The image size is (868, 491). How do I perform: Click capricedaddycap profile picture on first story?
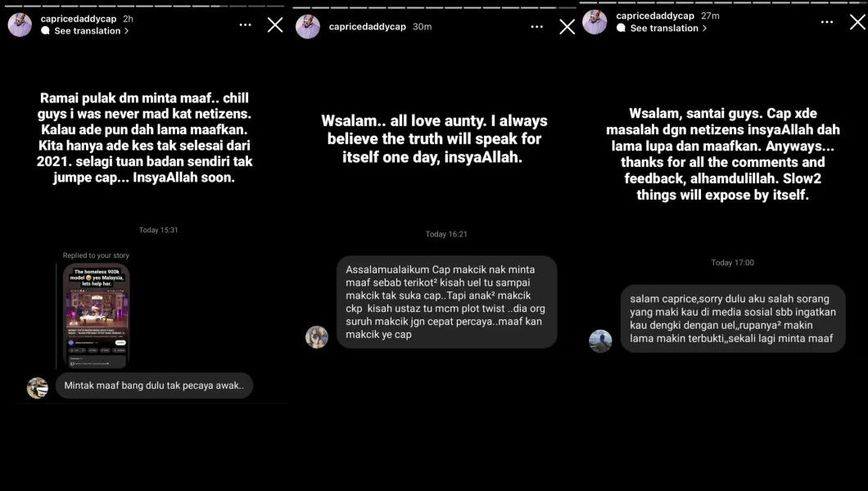pyautogui.click(x=20, y=25)
